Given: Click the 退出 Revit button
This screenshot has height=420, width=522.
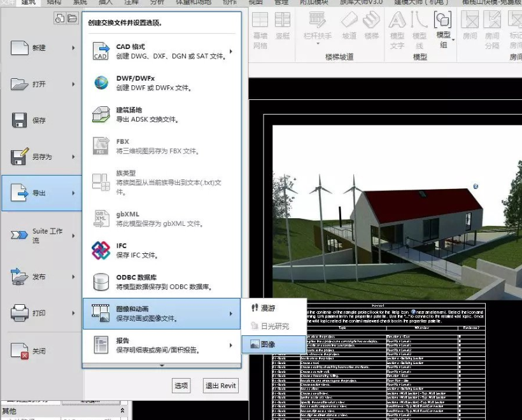Looking at the screenshot, I should tap(221, 386).
